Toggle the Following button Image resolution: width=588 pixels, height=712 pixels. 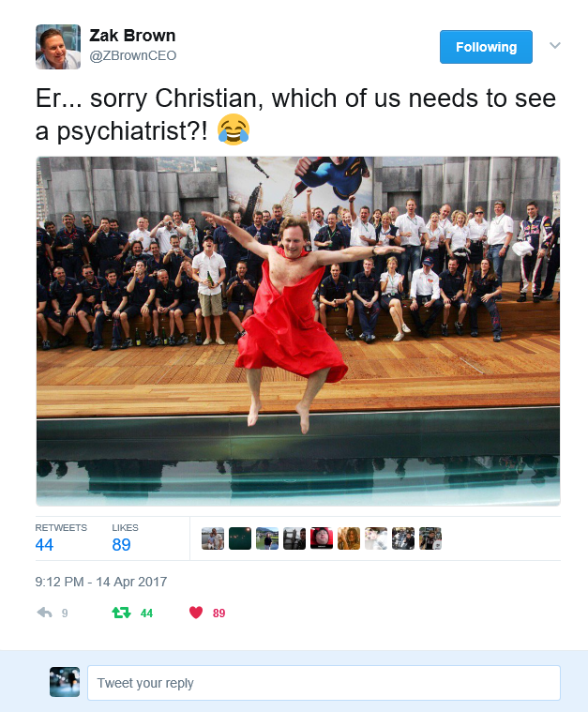click(x=486, y=47)
